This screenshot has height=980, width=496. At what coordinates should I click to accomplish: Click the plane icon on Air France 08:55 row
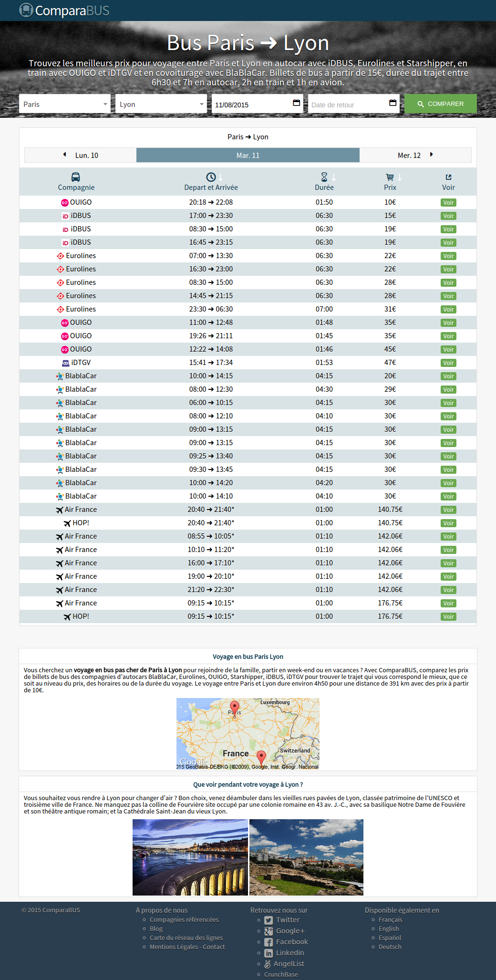point(60,537)
